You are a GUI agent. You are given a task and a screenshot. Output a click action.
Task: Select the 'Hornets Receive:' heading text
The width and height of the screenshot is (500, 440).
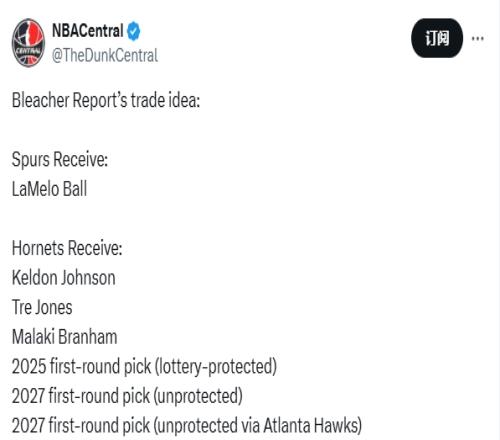point(67,249)
